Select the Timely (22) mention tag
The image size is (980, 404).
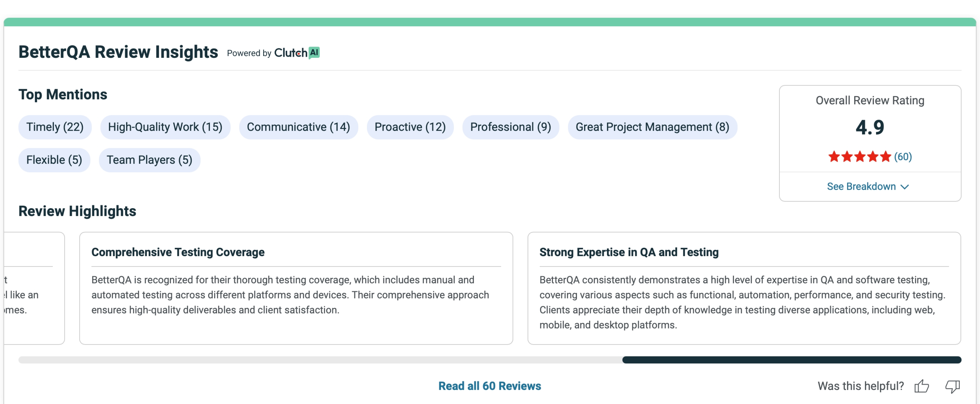(55, 127)
